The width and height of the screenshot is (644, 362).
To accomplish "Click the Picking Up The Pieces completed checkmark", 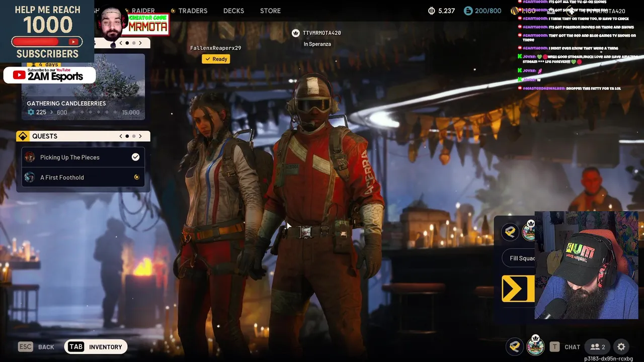I will coord(135,157).
